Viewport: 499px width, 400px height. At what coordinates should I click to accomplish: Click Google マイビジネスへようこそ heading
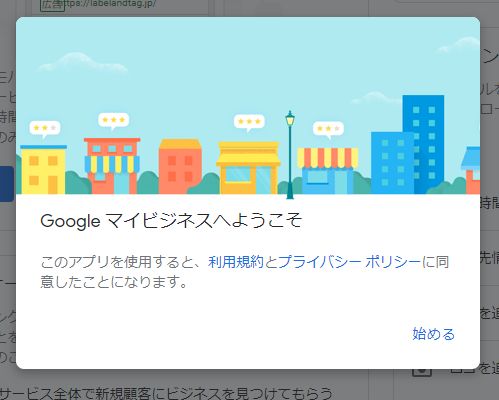171,221
